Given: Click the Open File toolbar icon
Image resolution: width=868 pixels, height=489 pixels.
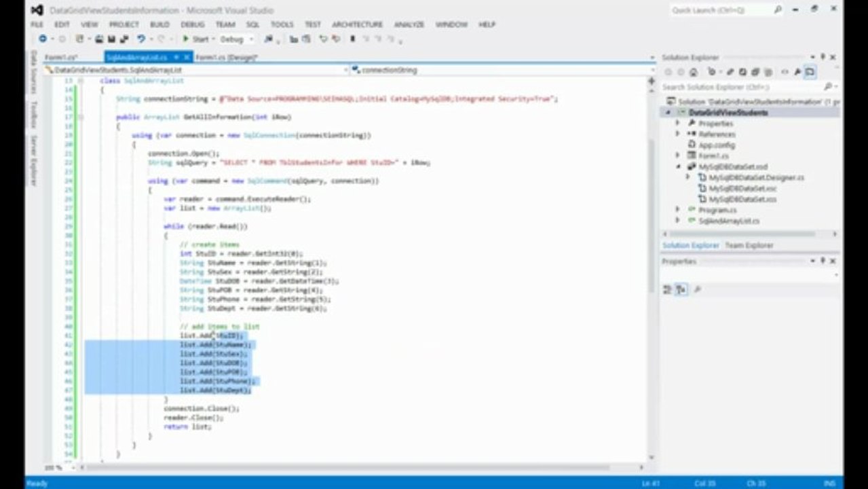Looking at the screenshot, I should [x=100, y=39].
